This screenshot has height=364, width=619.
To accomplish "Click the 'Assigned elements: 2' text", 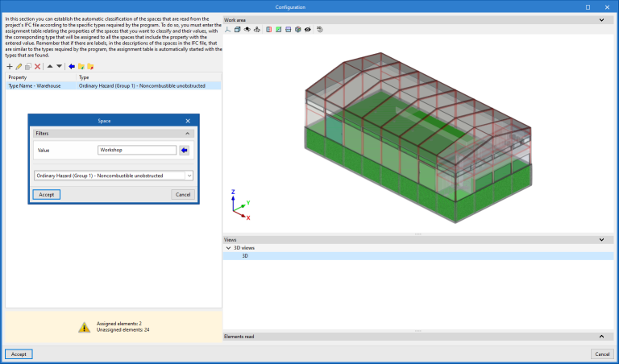I will (119, 324).
